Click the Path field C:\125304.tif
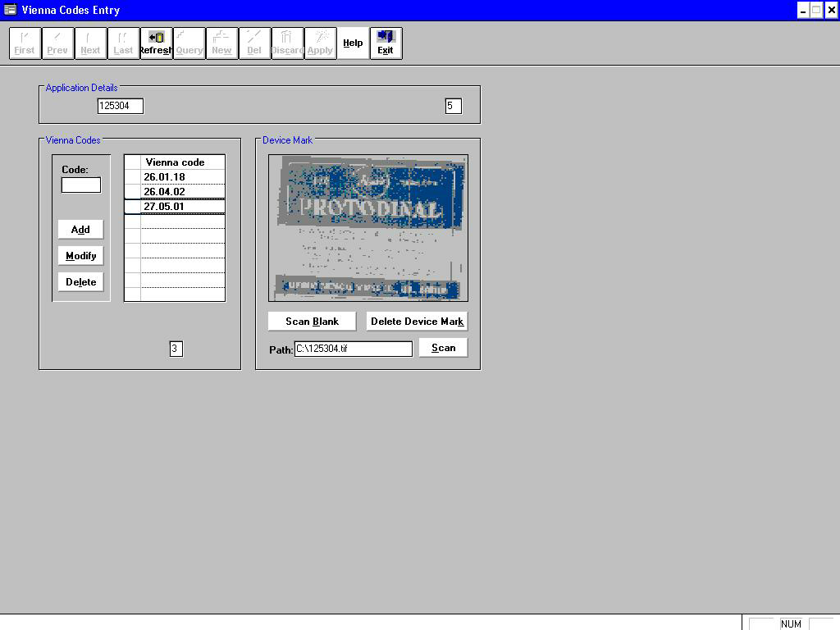Viewport: 840px width, 630px height. pyautogui.click(x=354, y=349)
